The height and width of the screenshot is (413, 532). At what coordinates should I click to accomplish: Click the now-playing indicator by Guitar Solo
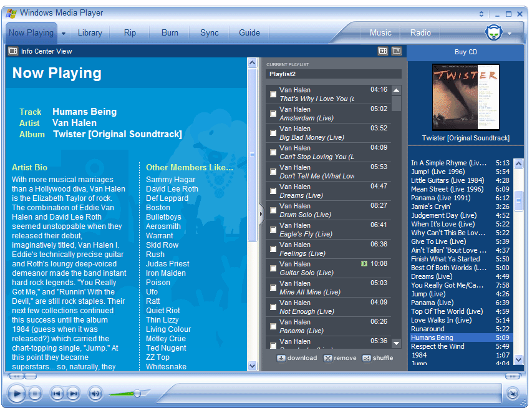[364, 264]
